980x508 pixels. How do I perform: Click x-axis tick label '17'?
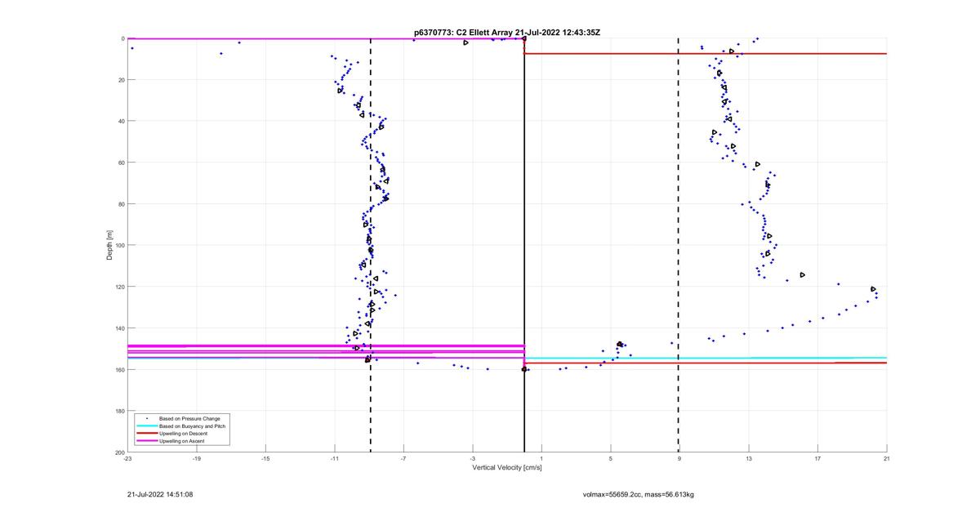[x=817, y=459]
